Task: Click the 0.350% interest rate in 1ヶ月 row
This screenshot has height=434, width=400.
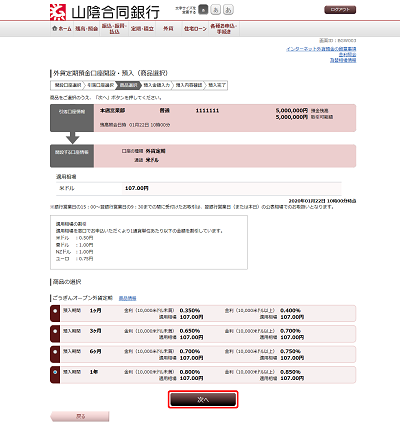Action: (x=190, y=310)
